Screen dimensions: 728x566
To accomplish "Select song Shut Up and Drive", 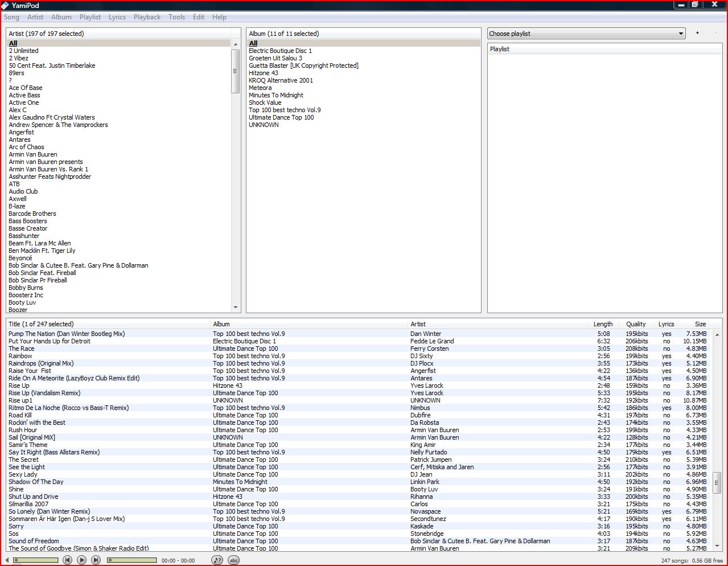I will 33,497.
